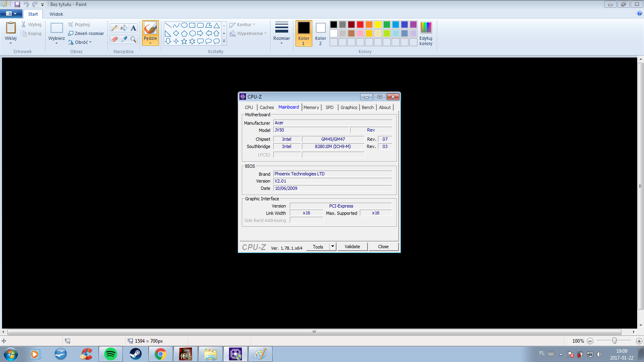Viewport: 644px width, 362px height.
Task: Choose the Rounded rectangle shape
Action: pyautogui.click(x=200, y=25)
